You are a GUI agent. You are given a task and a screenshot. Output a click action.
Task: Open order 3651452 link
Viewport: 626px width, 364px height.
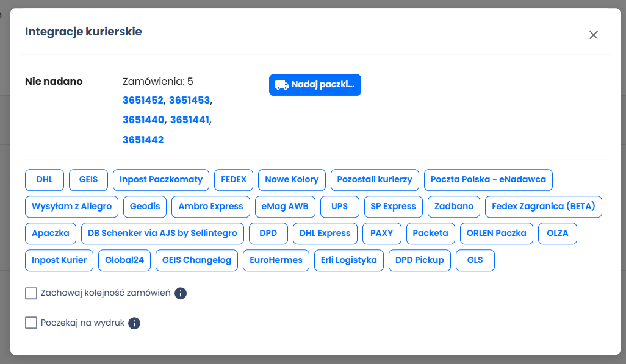tap(143, 100)
